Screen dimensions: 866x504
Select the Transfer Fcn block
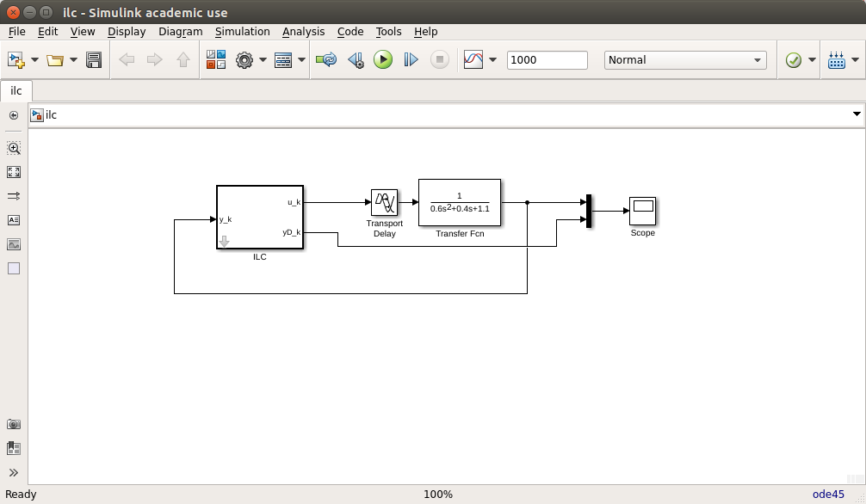(x=460, y=203)
